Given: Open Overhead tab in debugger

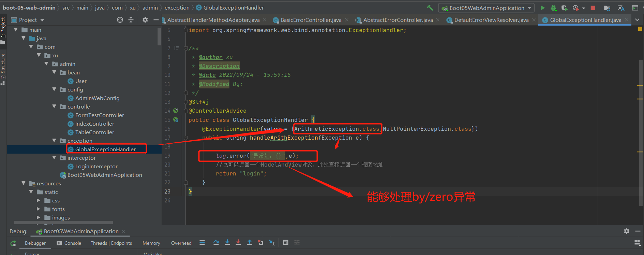Looking at the screenshot, I should pyautogui.click(x=181, y=243).
